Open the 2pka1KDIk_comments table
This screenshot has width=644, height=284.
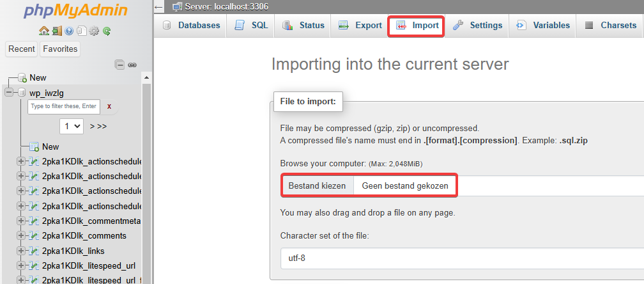(84, 236)
